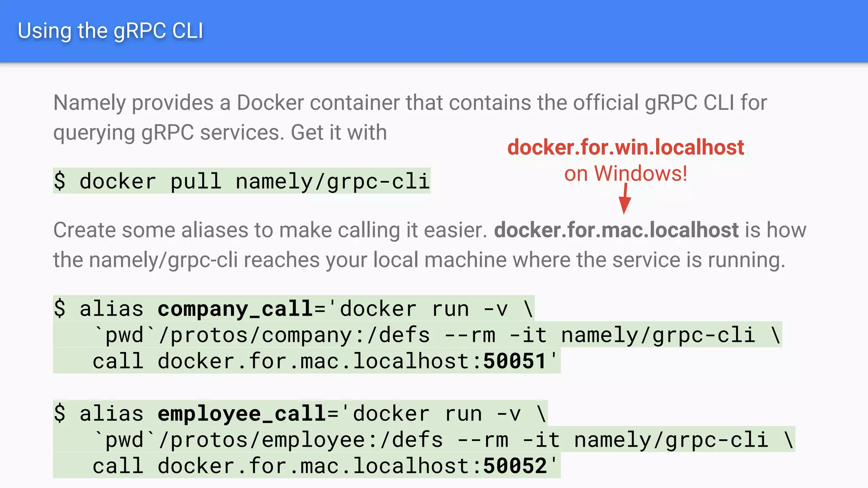868x488 pixels.
Task: Click '/protos/company:/defs' path text
Action: (294, 335)
